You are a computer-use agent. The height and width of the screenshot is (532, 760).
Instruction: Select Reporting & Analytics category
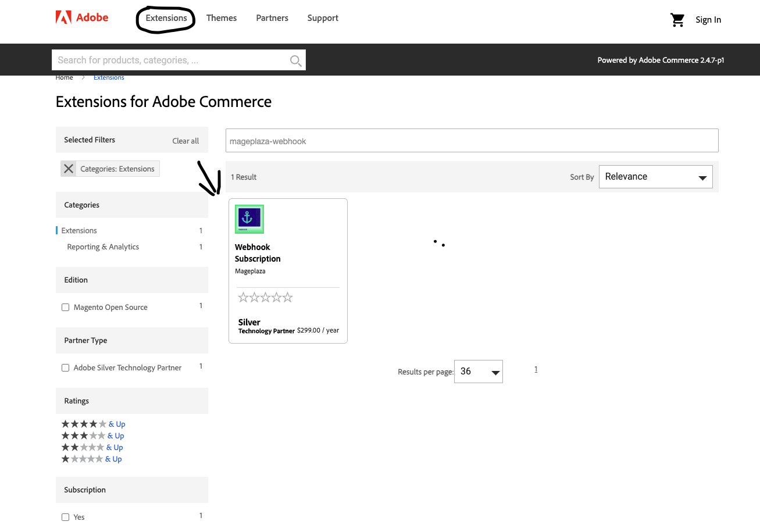103,247
